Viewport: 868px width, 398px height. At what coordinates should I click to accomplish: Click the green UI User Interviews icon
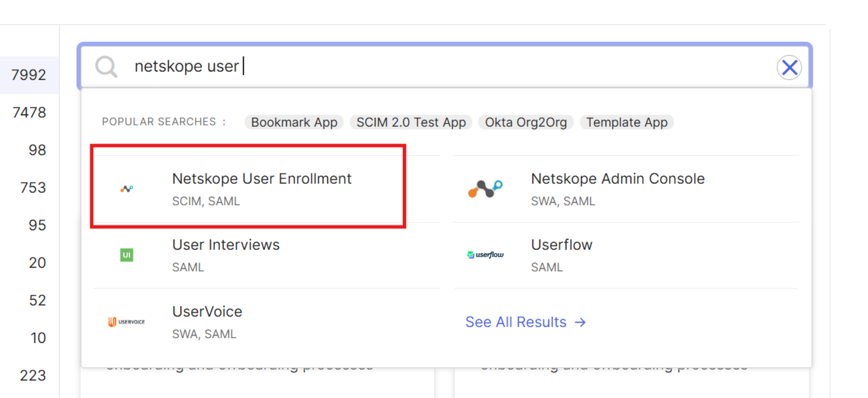[127, 255]
